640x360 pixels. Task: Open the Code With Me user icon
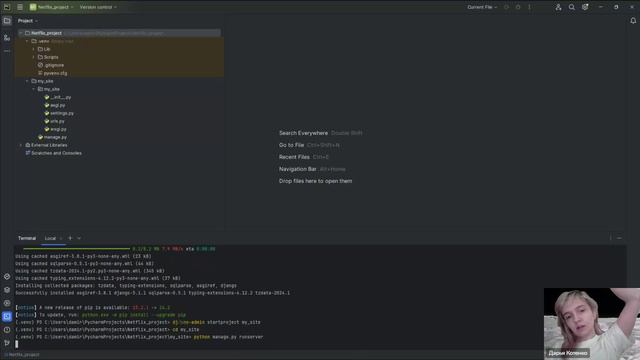[558, 7]
